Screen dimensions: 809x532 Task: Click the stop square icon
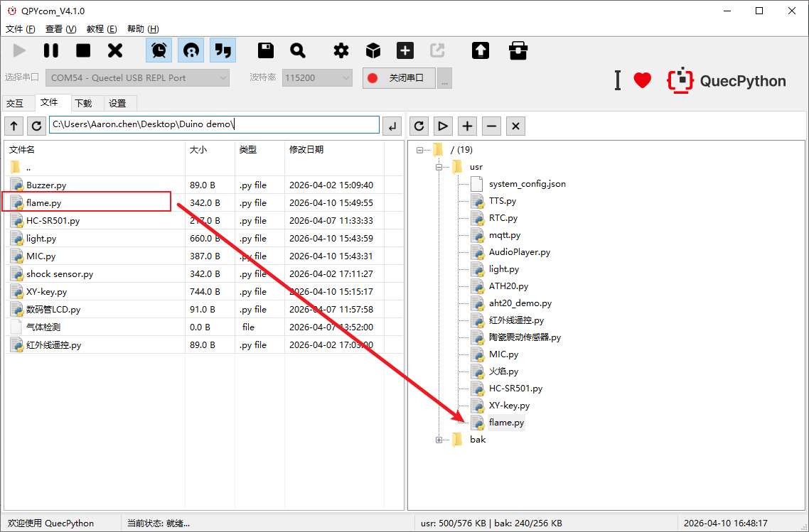coord(83,50)
